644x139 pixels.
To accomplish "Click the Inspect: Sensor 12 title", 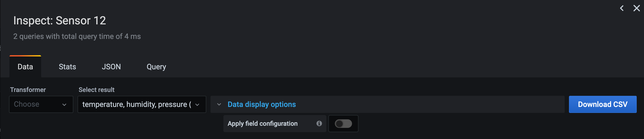I will point(60,21).
